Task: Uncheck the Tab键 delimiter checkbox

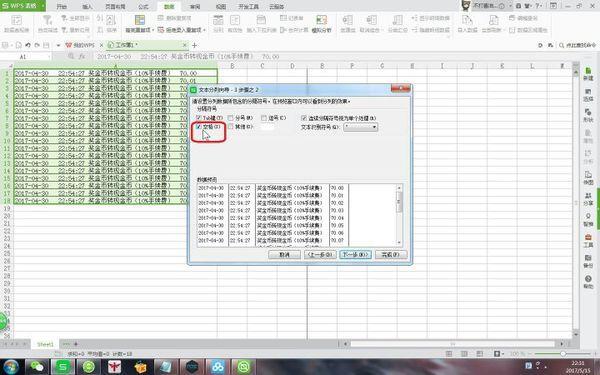Action: point(199,118)
